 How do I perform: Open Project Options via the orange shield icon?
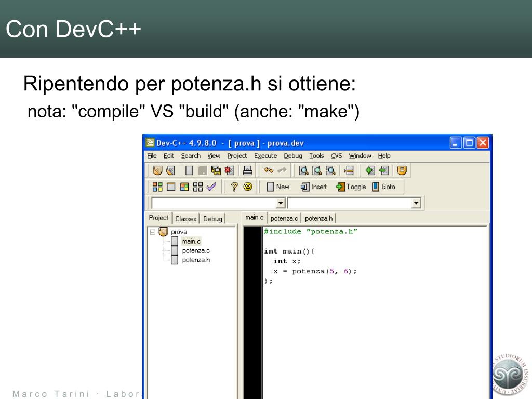tap(402, 170)
